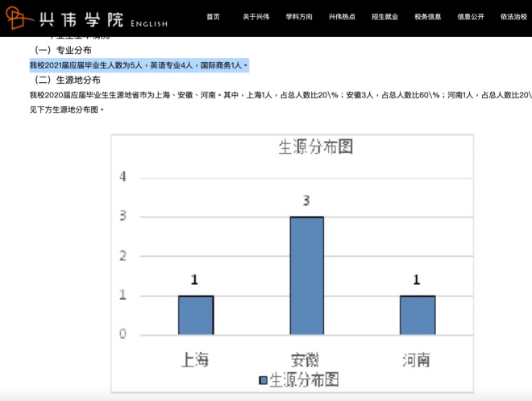The height and width of the screenshot is (401, 532).
Task: Click the (二) 生源地分布 heading
Action: click(67, 80)
